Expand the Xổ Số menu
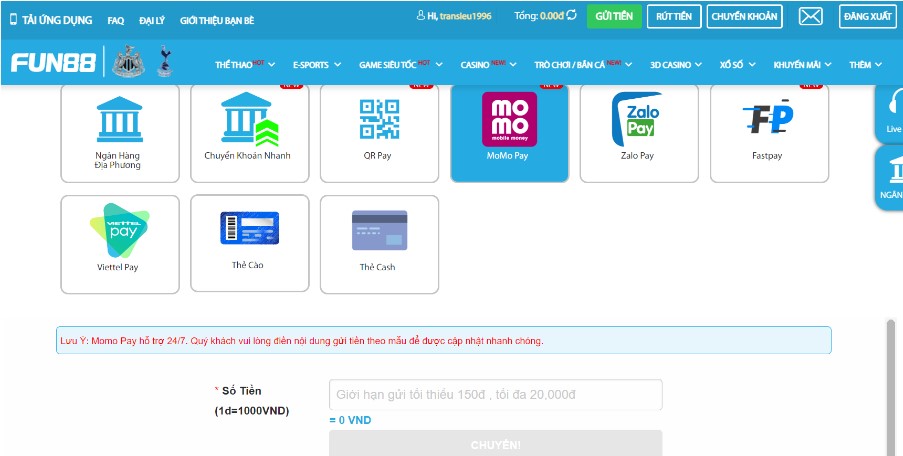Screen dimensions: 903x456 (x=738, y=64)
